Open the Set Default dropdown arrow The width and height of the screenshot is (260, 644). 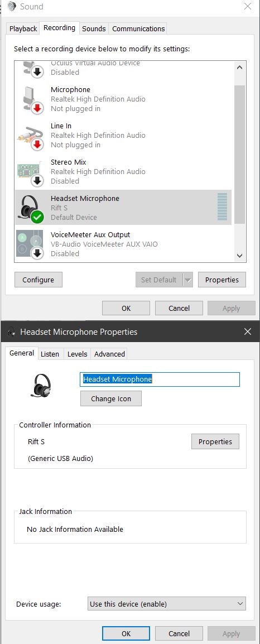click(187, 280)
